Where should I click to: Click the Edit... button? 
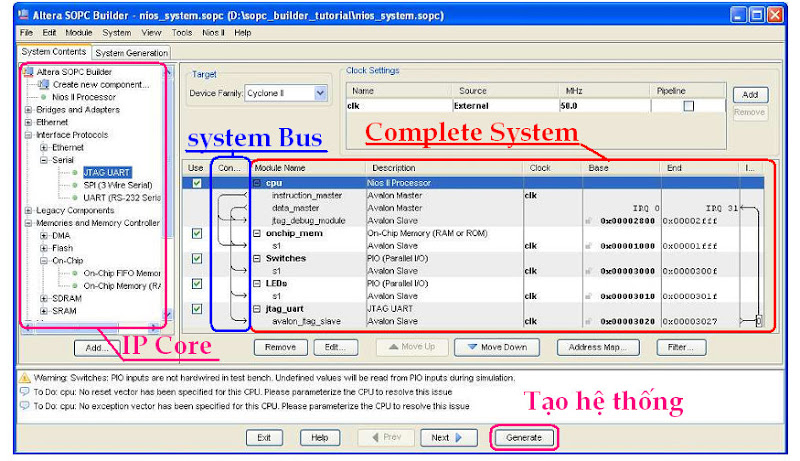pos(335,347)
